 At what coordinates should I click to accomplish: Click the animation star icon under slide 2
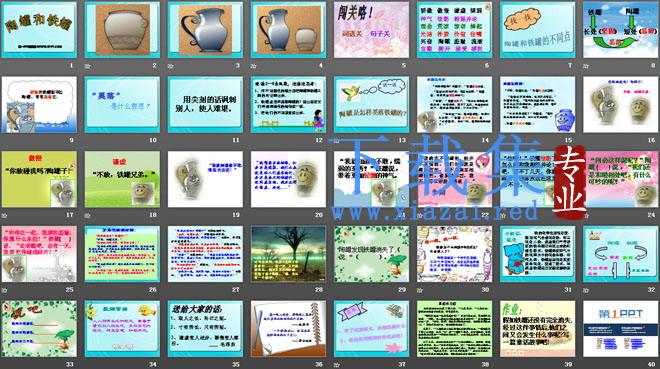pyautogui.click(x=88, y=66)
